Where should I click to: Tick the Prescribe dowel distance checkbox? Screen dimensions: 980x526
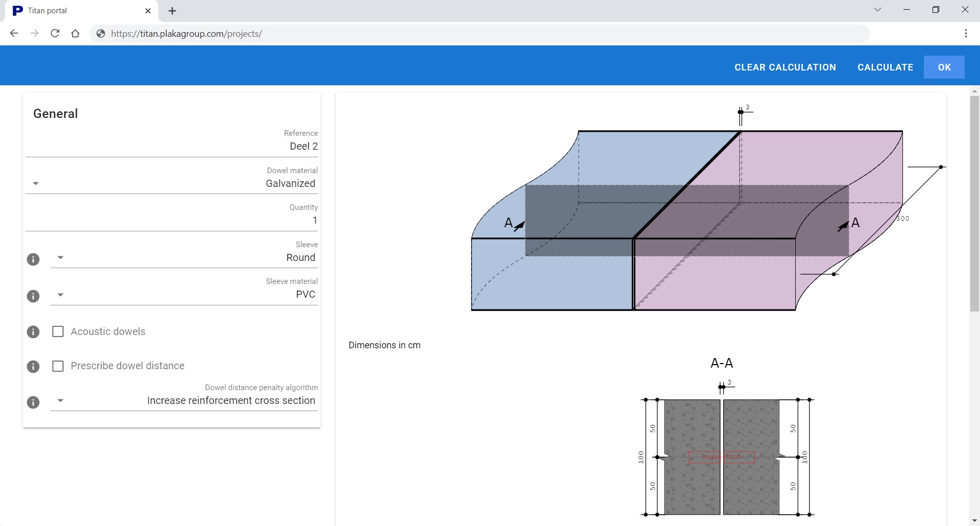click(58, 366)
